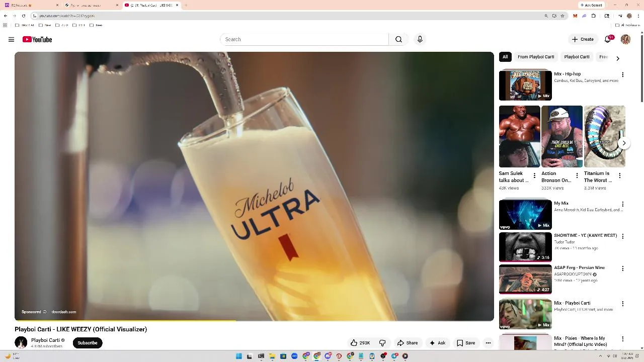Open the YouTube hamburger guide menu
The image size is (644, 362).
[x=11, y=39]
